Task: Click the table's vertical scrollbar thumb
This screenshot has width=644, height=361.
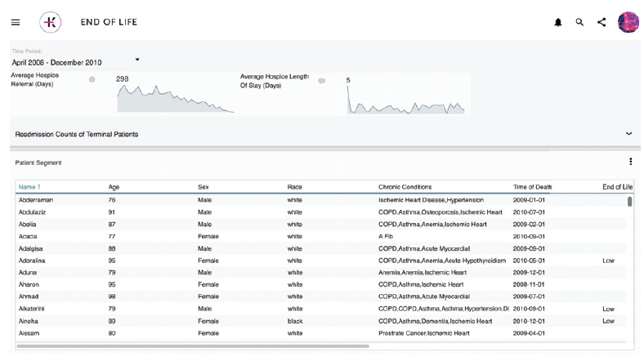Action: pyautogui.click(x=629, y=201)
